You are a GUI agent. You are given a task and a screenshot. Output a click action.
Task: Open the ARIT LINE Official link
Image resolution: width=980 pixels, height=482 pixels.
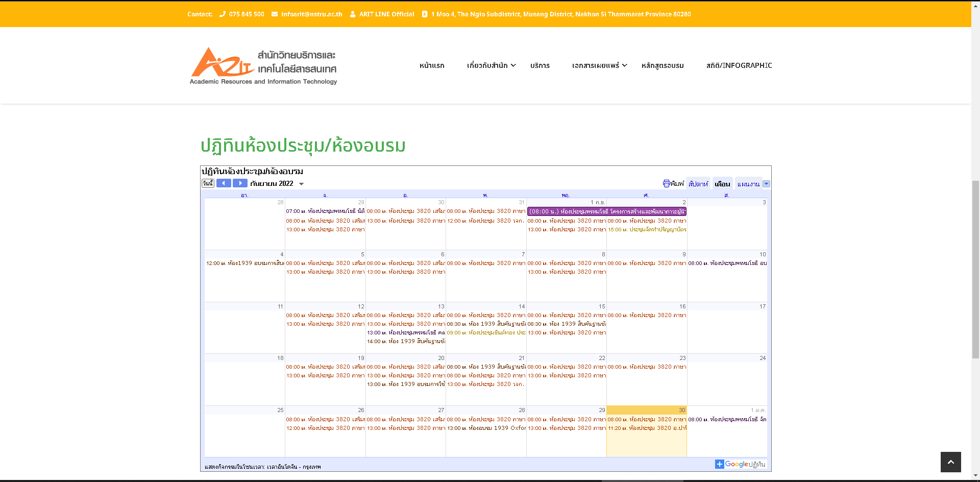[x=387, y=14]
